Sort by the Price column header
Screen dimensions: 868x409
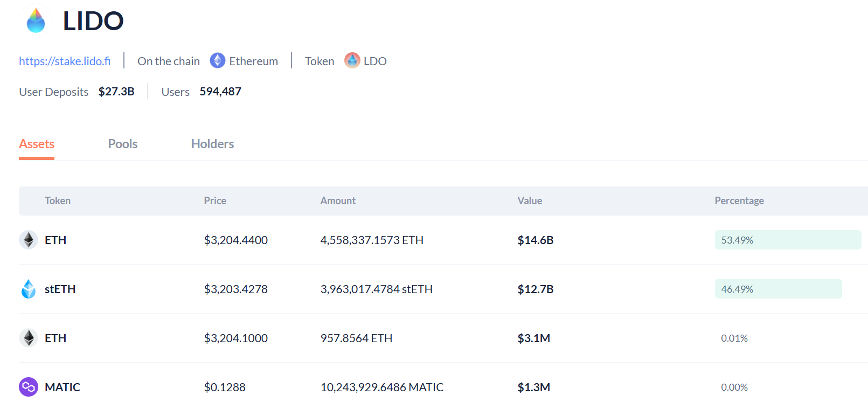[215, 200]
